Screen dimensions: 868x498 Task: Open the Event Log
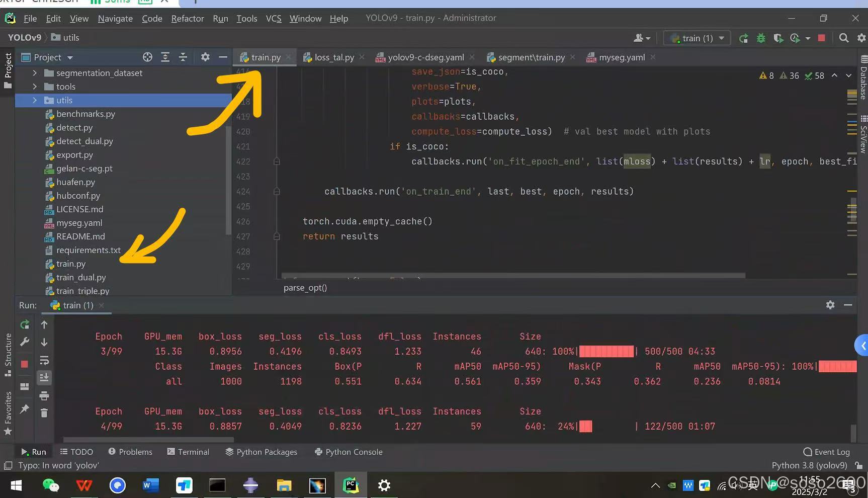827,452
